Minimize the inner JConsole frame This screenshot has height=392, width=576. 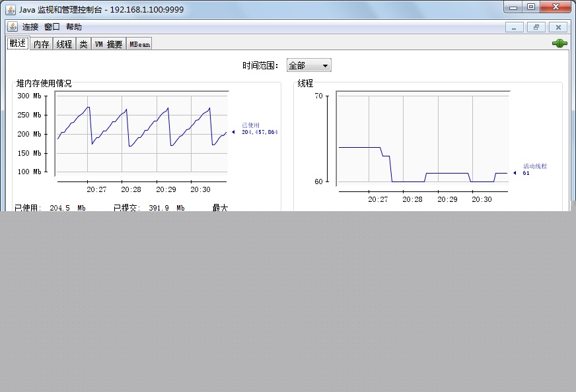(514, 28)
